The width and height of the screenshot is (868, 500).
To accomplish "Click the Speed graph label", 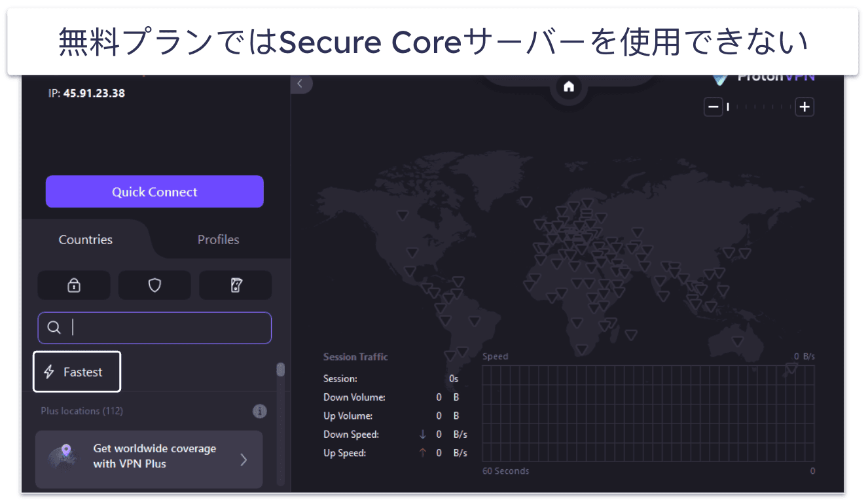I will pyautogui.click(x=496, y=357).
